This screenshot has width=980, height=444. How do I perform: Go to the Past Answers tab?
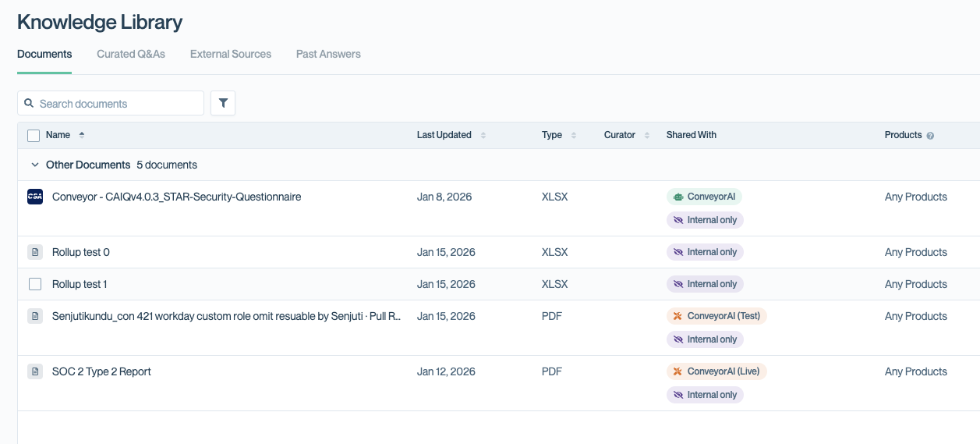coord(328,55)
